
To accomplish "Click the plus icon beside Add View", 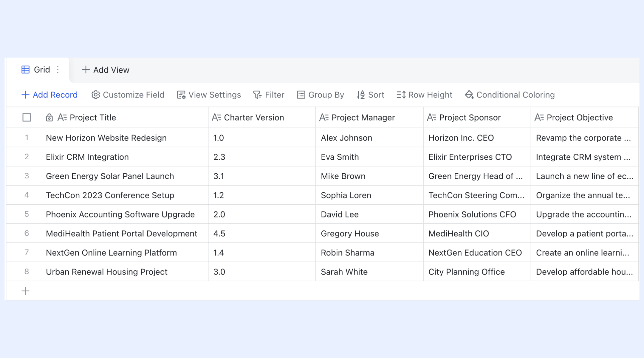I will [x=86, y=70].
